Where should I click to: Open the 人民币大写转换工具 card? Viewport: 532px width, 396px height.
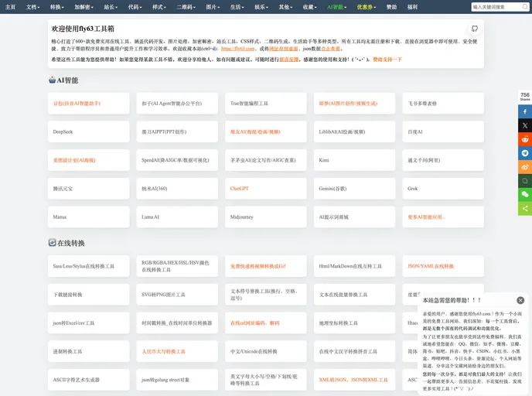point(177,351)
